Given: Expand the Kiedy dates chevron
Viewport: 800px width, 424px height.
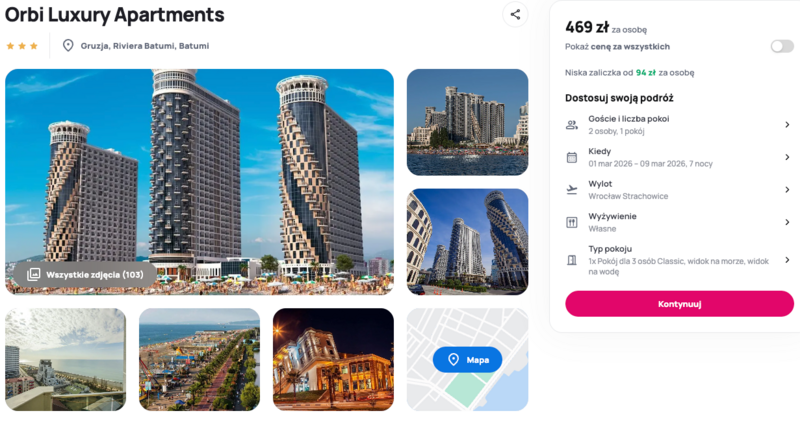Looking at the screenshot, I should tap(787, 157).
